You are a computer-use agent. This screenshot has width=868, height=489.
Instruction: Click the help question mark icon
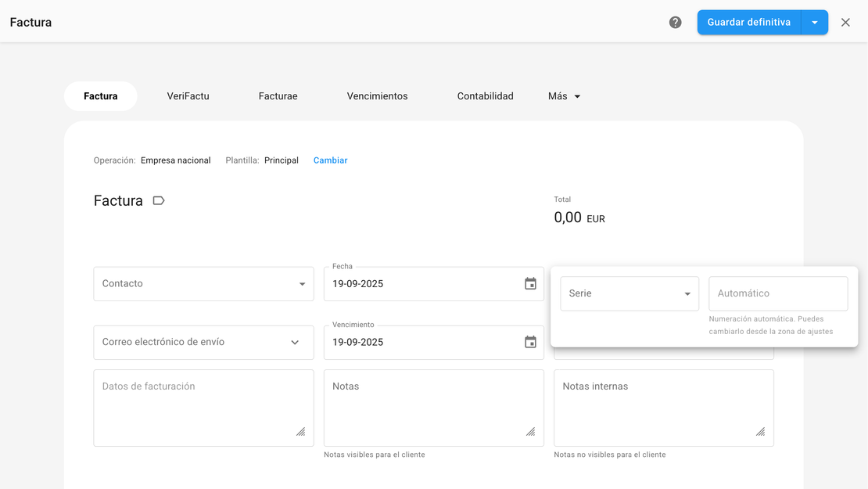(x=676, y=23)
